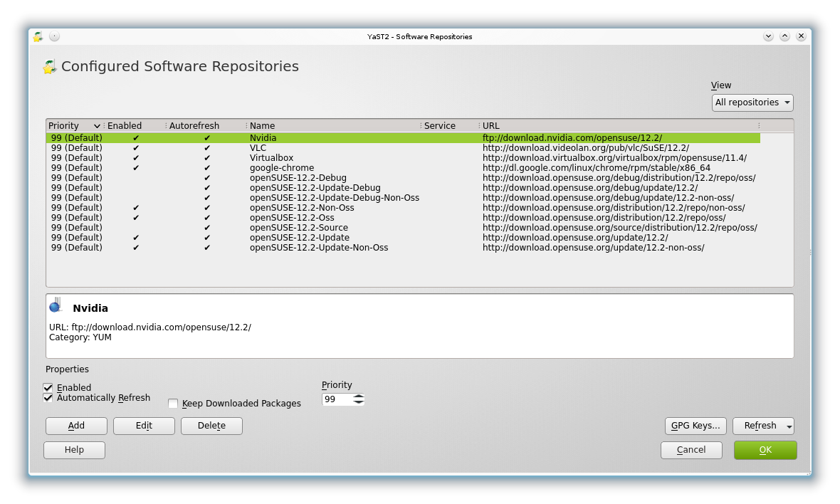The width and height of the screenshot is (840, 504).
Task: Confirm with the green OK button
Action: [x=765, y=450]
